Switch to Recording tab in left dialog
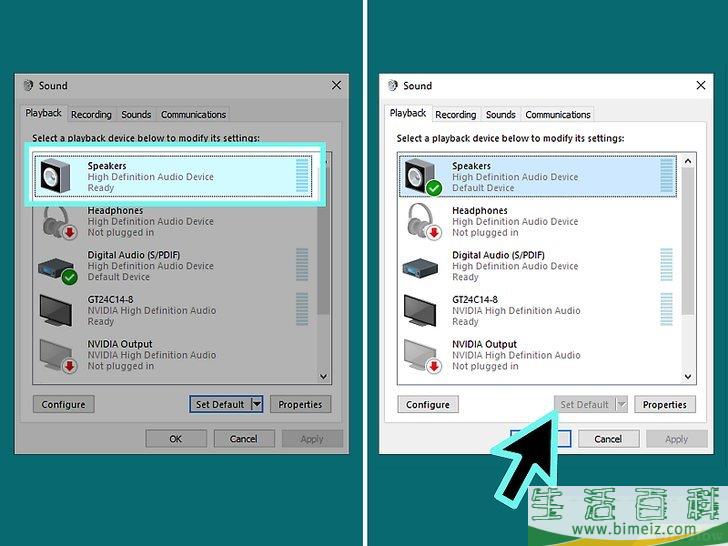The height and width of the screenshot is (546, 728). point(91,115)
